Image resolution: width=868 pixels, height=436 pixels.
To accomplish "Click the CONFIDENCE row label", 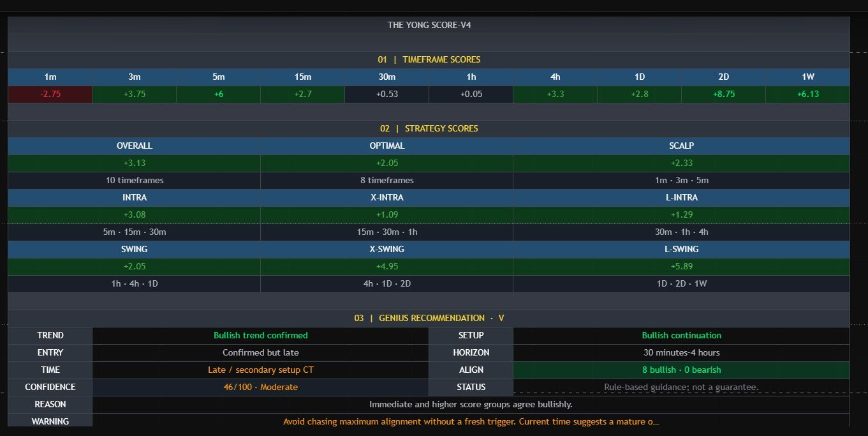I will (x=50, y=387).
